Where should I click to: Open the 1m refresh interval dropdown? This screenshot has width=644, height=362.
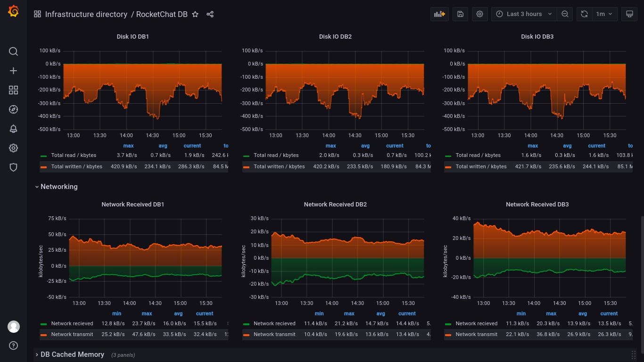pyautogui.click(x=604, y=14)
